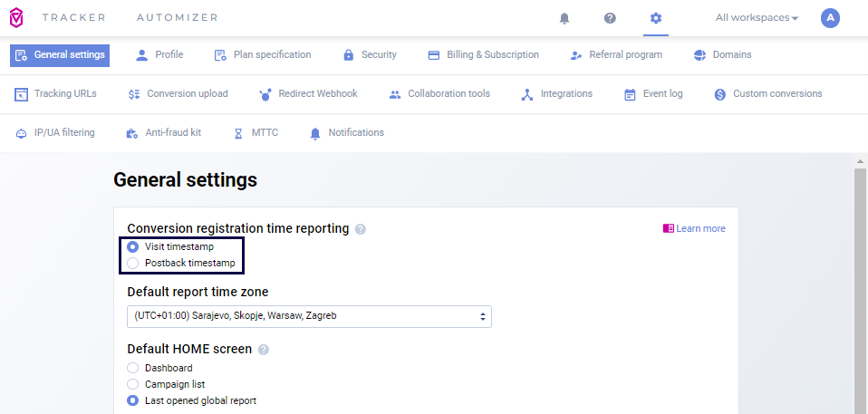Image resolution: width=868 pixels, height=414 pixels.
Task: Click the vertical scrollbar track
Action: 860,291
